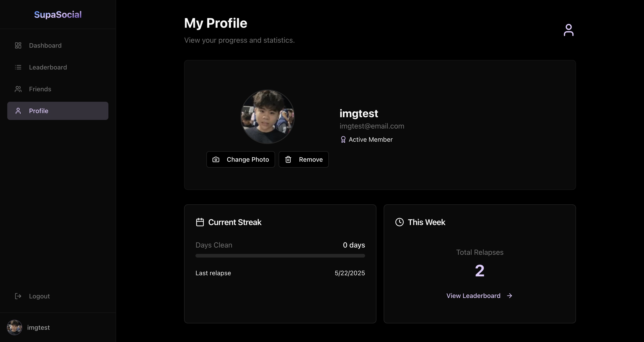Click the Leaderboard list icon

(18, 67)
